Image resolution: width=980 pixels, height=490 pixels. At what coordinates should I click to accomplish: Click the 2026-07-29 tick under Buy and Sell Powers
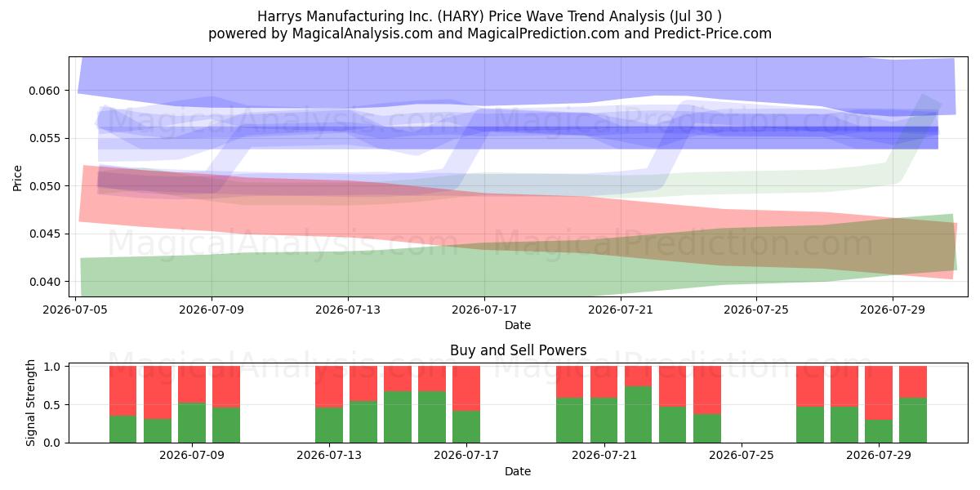point(879,456)
